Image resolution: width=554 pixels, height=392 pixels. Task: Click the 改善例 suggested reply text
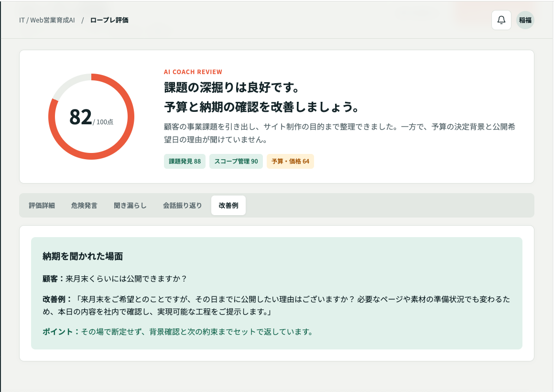coord(276,305)
